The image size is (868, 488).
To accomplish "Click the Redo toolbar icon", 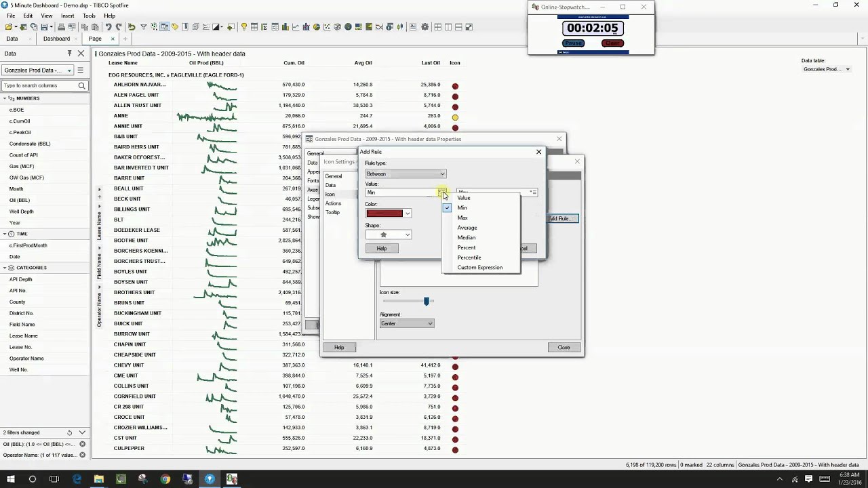I will pyautogui.click(x=119, y=27).
